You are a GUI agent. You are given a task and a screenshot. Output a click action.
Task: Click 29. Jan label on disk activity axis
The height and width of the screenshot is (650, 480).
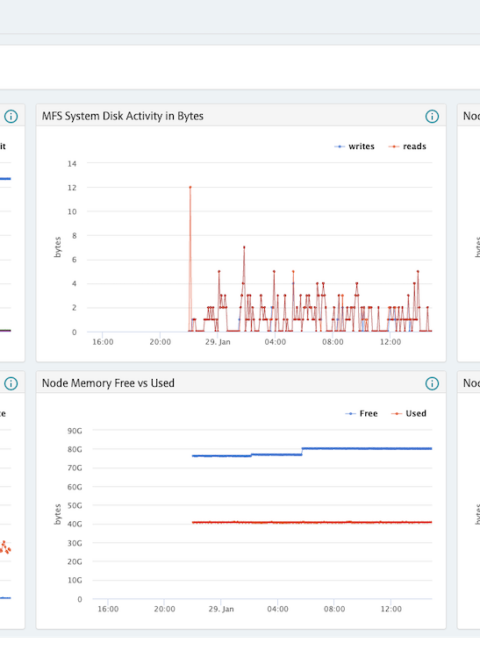pyautogui.click(x=218, y=342)
